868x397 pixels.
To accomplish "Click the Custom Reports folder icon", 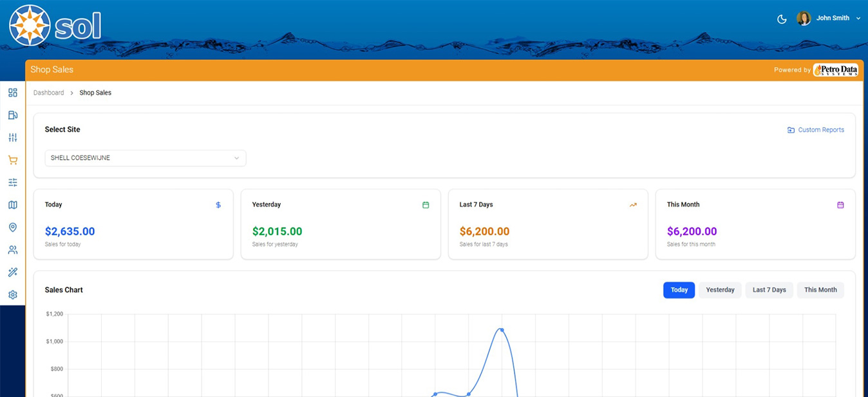I will [791, 130].
